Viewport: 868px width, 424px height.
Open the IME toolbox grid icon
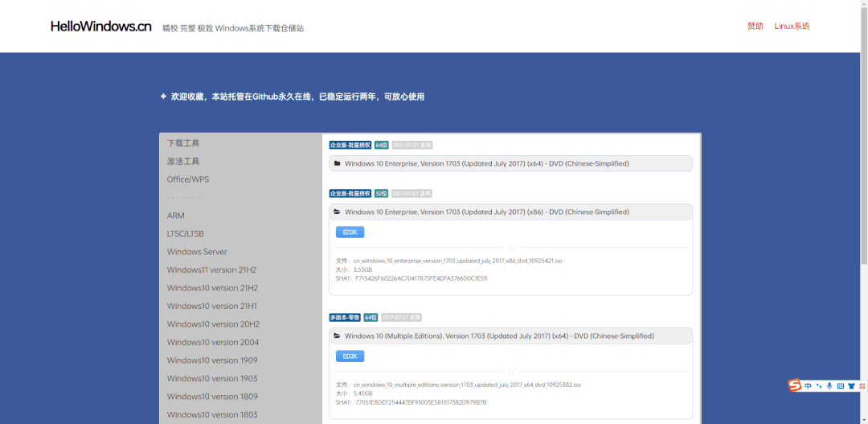click(861, 386)
